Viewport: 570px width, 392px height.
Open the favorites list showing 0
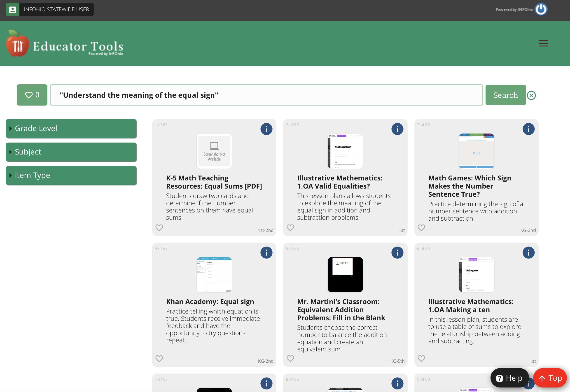(x=32, y=95)
